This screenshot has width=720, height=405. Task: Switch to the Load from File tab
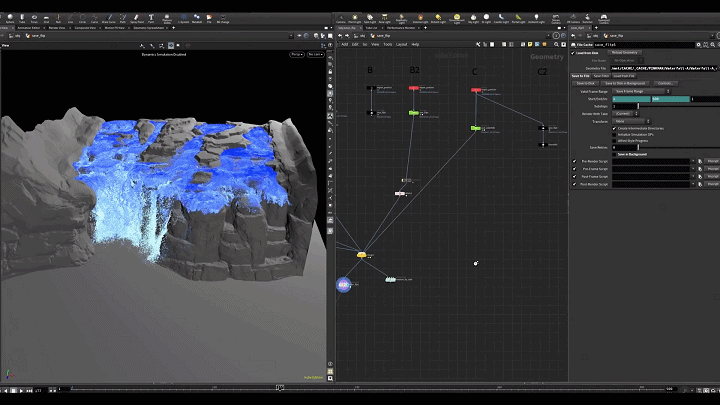point(625,75)
